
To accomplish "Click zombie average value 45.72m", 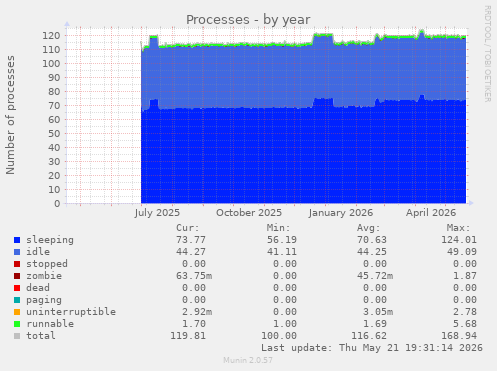I will (x=375, y=276).
